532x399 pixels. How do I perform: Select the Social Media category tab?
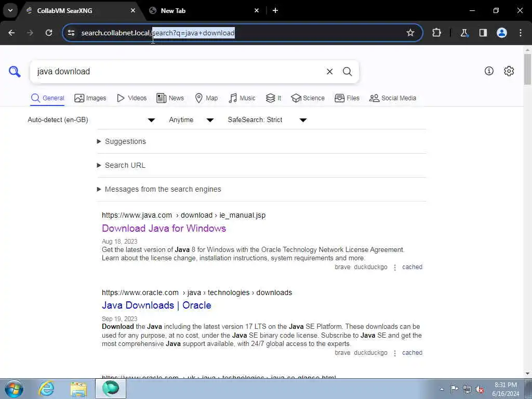click(x=393, y=98)
